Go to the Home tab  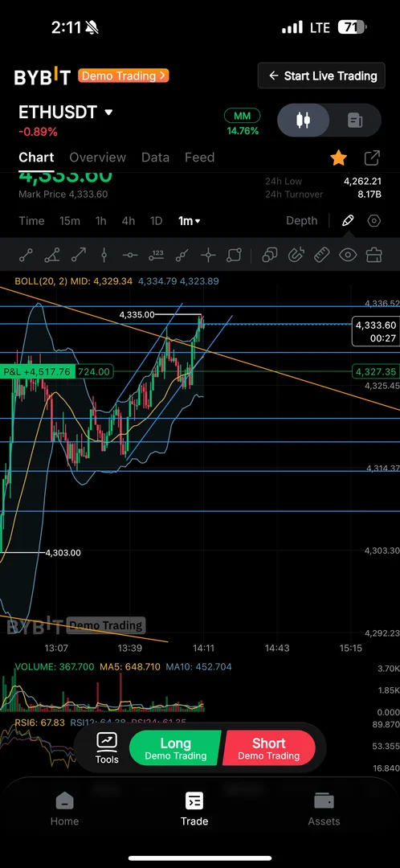point(65,809)
